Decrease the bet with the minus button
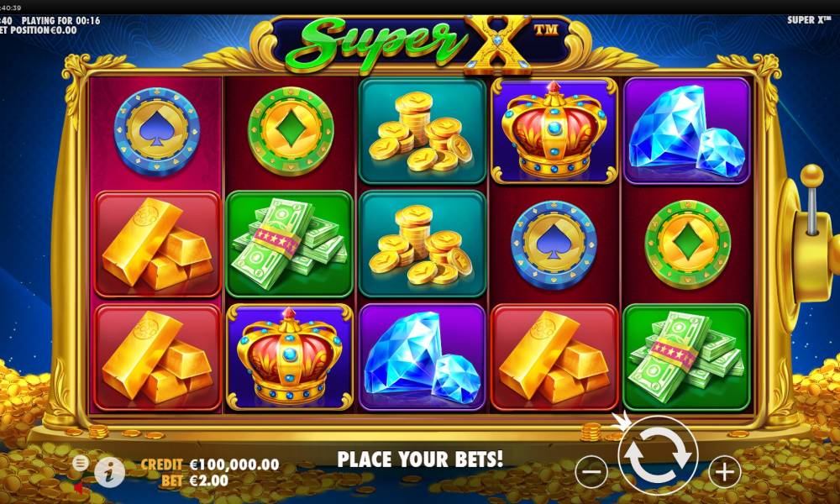Screen dimensions: 840x504 (x=591, y=472)
